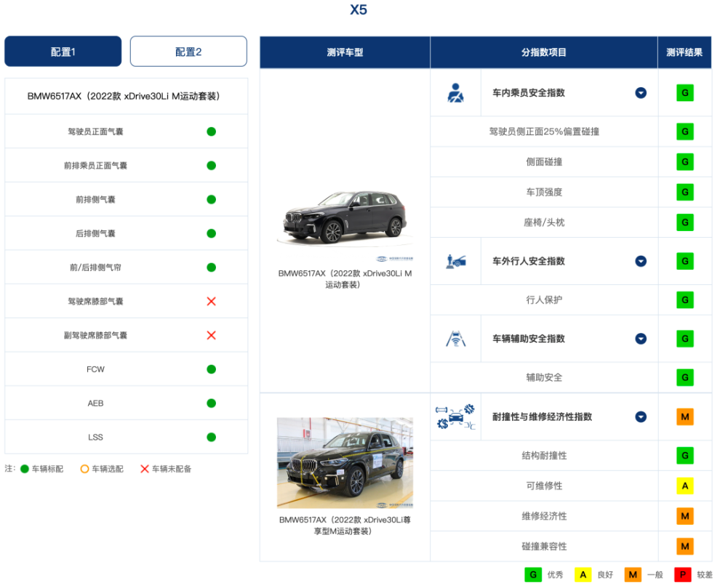Click the G rating for 侧面碰撞
The height and width of the screenshot is (588, 720).
click(x=685, y=161)
